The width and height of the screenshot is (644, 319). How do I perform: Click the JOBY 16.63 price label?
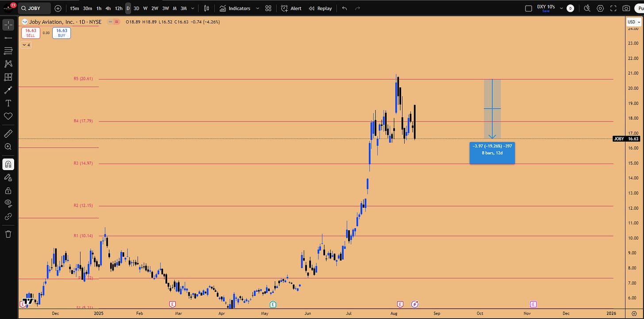pos(627,139)
